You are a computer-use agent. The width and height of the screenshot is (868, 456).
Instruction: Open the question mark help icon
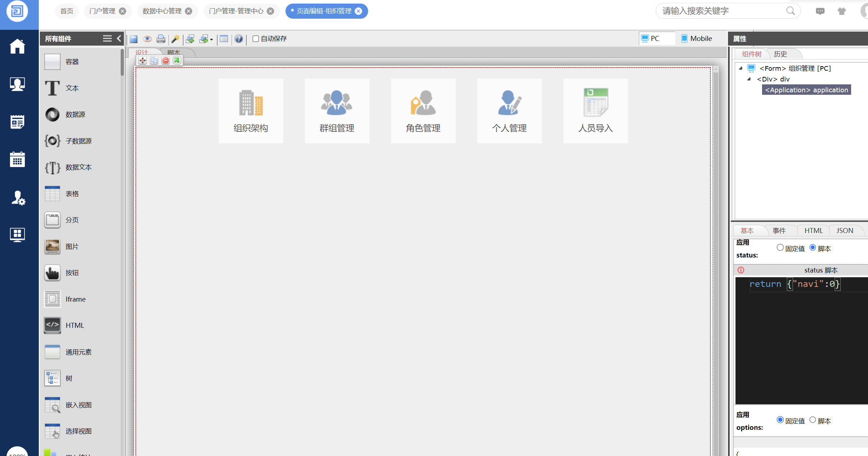click(239, 39)
